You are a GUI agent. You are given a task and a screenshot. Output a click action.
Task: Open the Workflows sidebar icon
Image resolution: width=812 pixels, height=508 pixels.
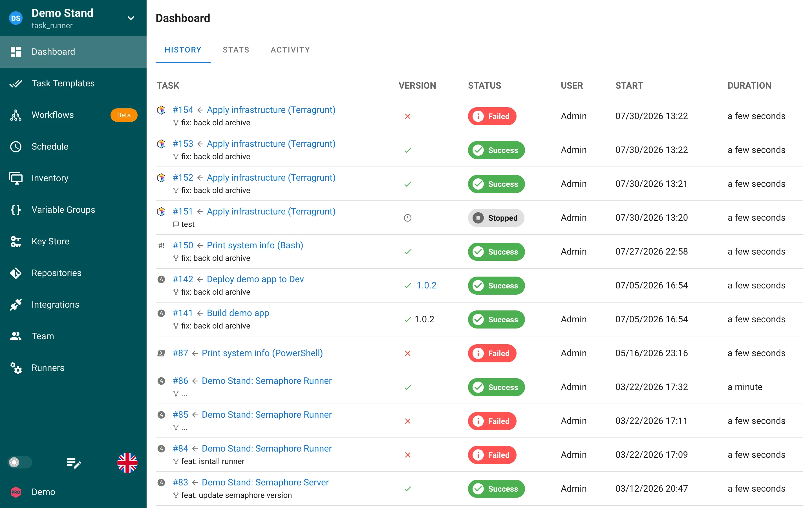pos(16,115)
